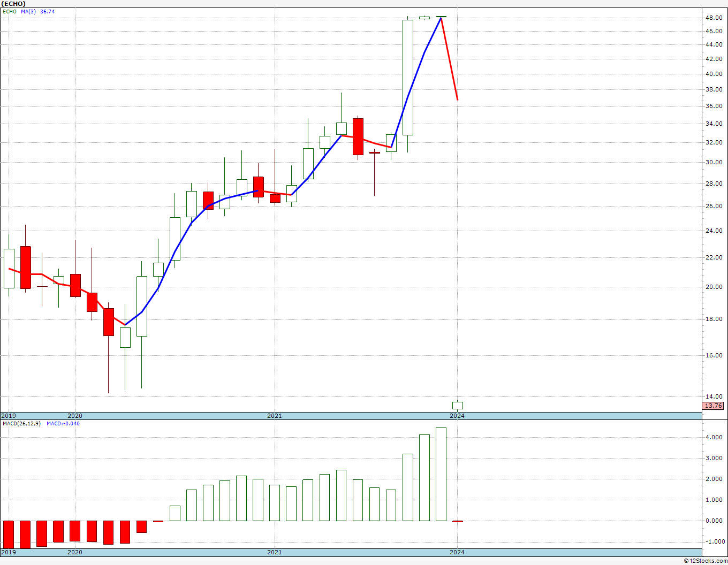Click the tallest MACD histogram bar
This screenshot has width=728, height=565.
tap(441, 474)
